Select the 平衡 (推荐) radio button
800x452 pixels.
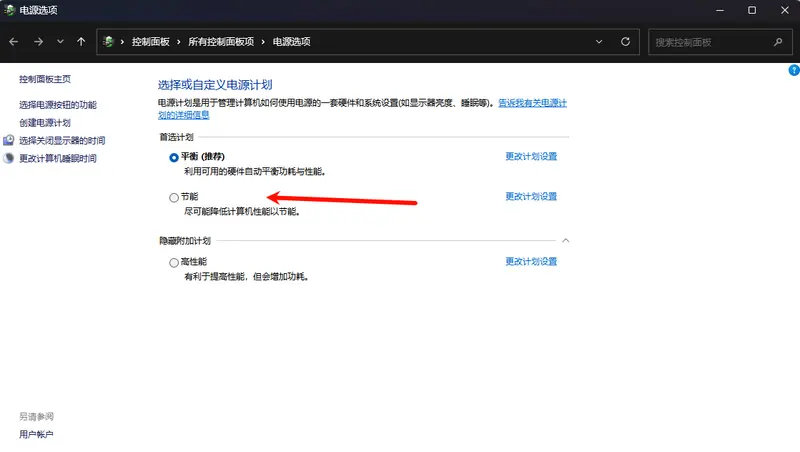(174, 157)
